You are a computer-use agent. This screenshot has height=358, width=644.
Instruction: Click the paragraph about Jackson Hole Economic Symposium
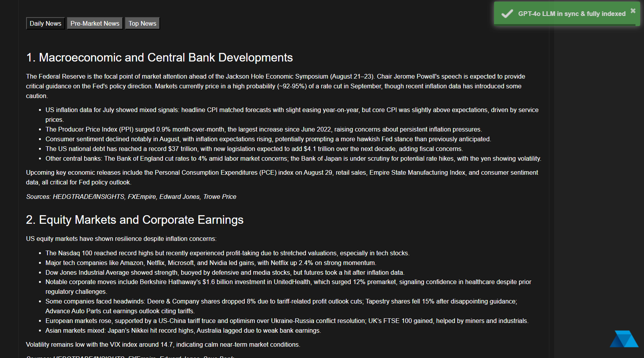[276, 86]
